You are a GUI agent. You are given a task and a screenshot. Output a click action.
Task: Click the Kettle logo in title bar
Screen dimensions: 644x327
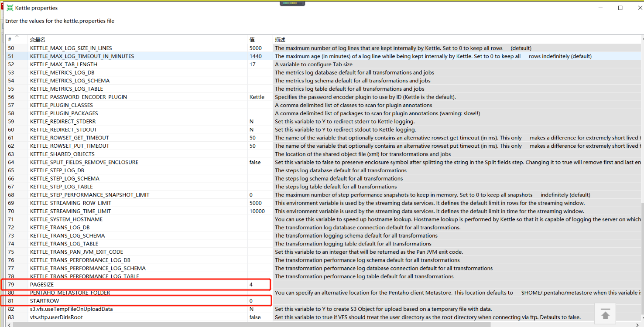tap(10, 8)
